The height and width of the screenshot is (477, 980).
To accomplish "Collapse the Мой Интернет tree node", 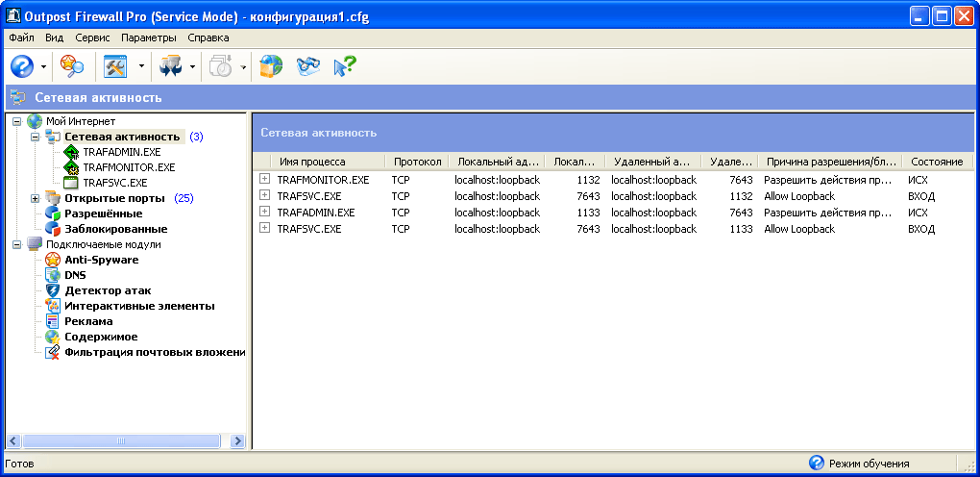I will (x=17, y=121).
